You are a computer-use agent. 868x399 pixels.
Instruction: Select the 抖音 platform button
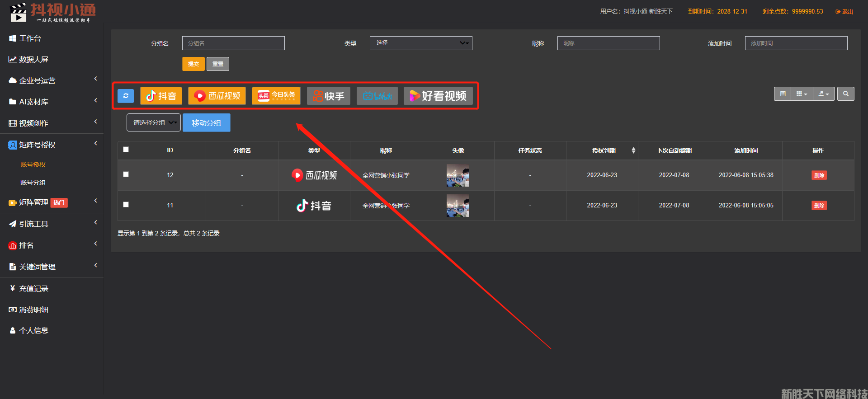tap(161, 96)
